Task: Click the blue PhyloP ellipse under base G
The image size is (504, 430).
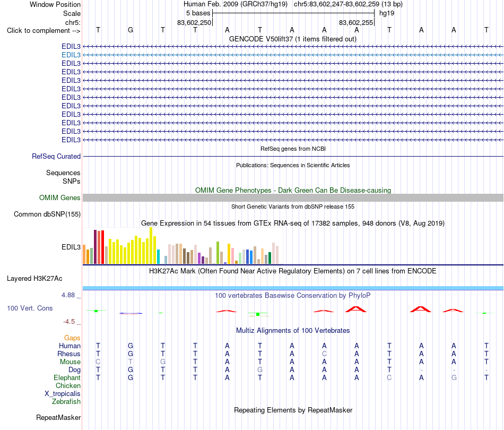Action: [131, 313]
